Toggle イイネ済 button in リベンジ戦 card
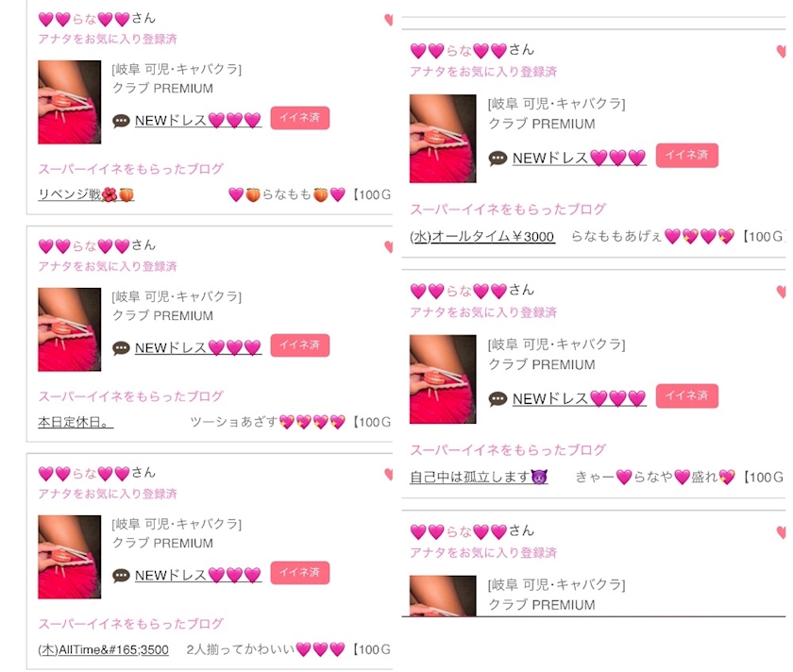Screen dimensions: 793x672 (300, 118)
